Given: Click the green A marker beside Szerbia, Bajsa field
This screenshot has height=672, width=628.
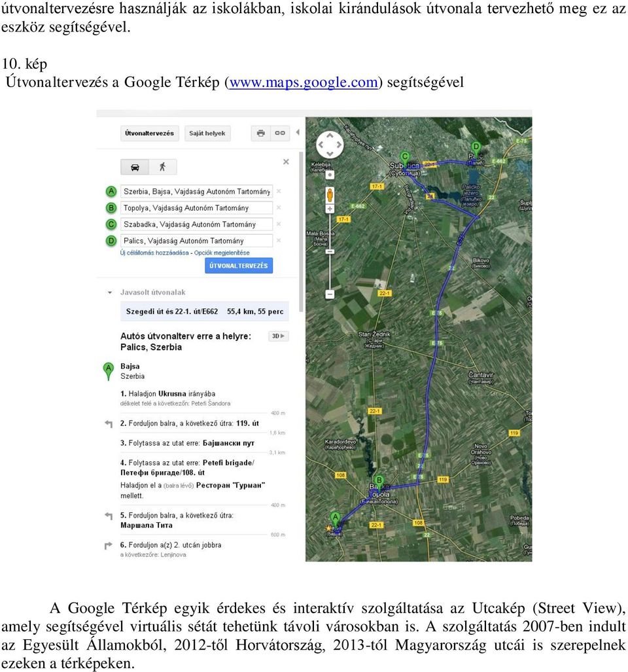Looking at the screenshot, I should pyautogui.click(x=111, y=191).
